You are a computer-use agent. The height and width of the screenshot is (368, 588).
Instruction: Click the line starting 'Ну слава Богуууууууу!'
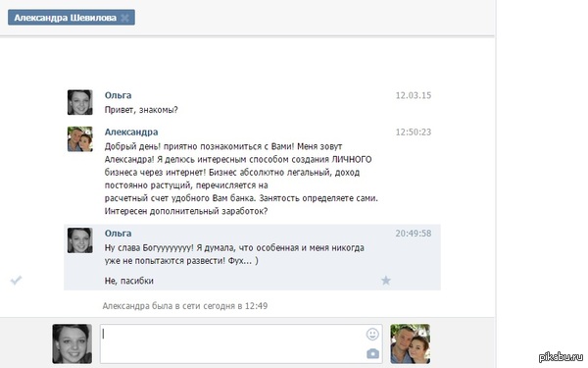234,248
